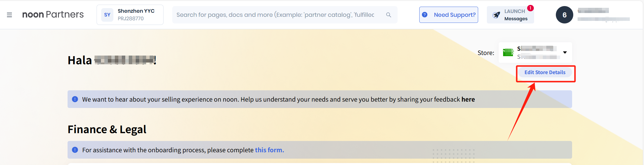Image resolution: width=644 pixels, height=165 pixels.
Task: Click the rocket Launch icon
Action: click(x=496, y=15)
